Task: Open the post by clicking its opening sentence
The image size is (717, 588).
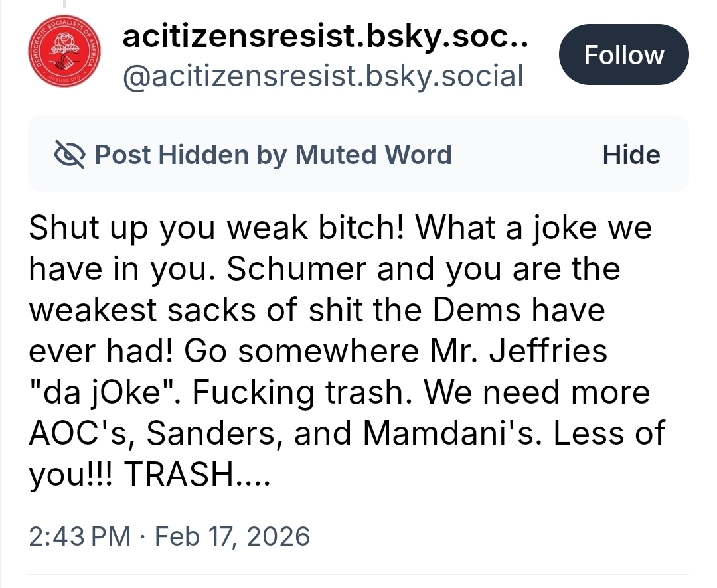Action: (x=212, y=229)
